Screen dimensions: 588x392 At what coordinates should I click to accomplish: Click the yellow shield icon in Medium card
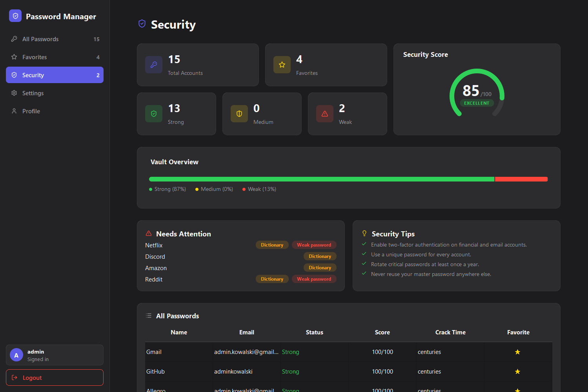click(x=239, y=114)
